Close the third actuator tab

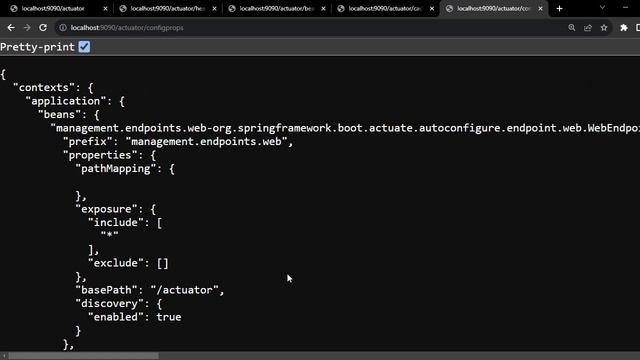click(x=323, y=9)
